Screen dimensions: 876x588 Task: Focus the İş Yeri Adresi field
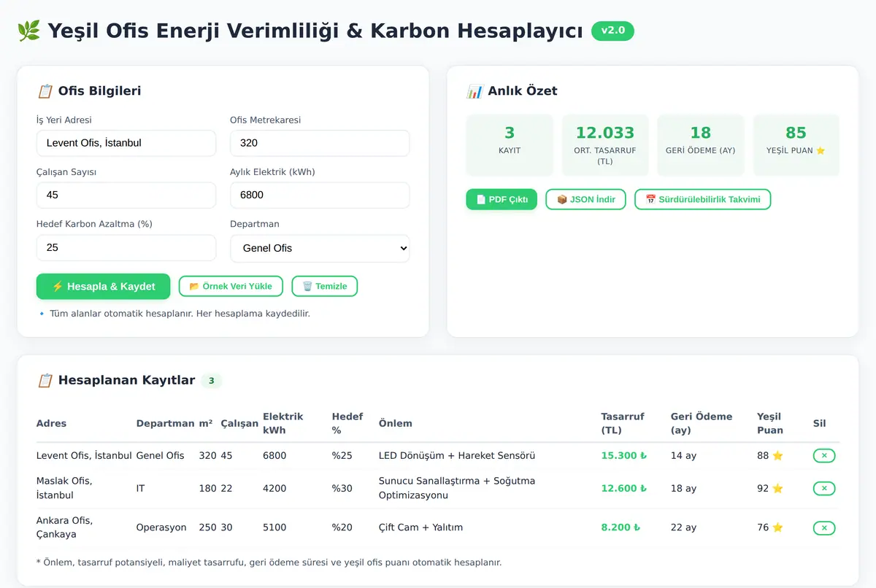tap(126, 143)
